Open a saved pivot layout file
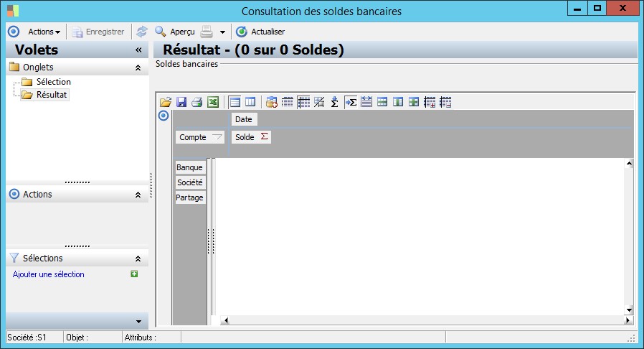This screenshot has height=349, width=644. coord(166,102)
